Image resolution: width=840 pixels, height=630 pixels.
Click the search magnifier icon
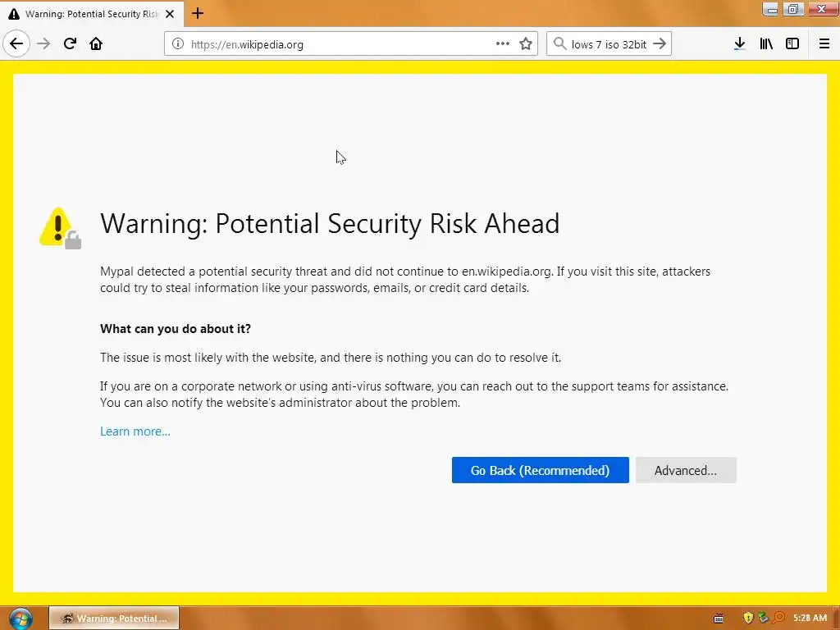559,44
